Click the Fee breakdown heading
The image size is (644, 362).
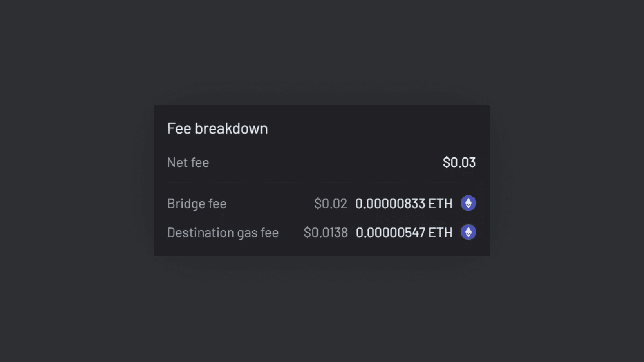point(217,128)
